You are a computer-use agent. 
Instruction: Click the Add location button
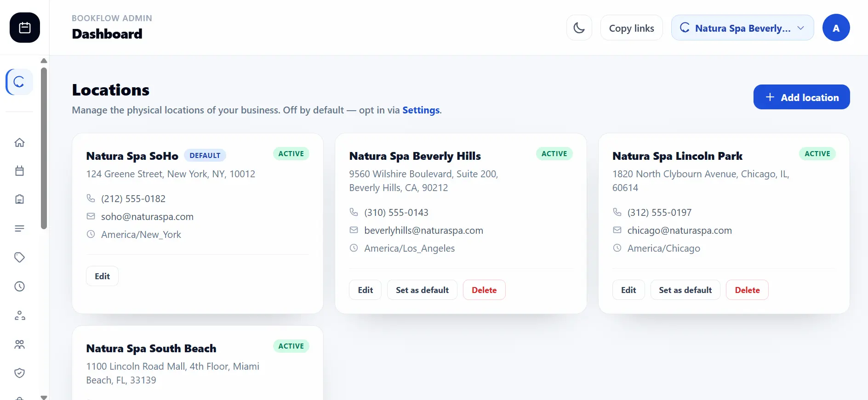pos(801,97)
